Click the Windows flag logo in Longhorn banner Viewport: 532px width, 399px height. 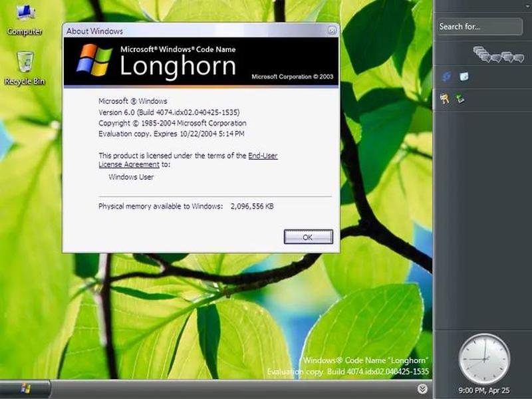coord(94,60)
